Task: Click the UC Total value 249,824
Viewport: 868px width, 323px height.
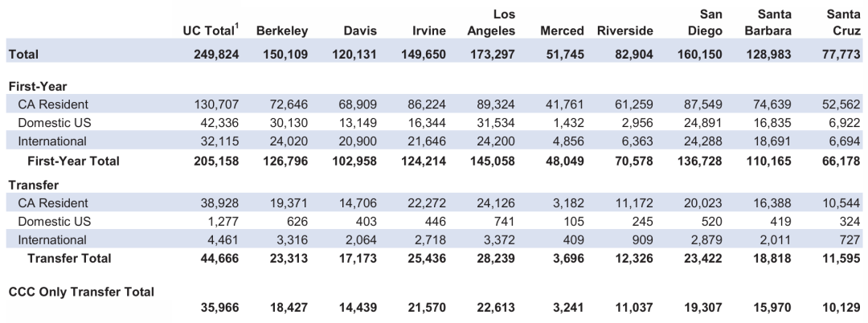Action: (217, 55)
